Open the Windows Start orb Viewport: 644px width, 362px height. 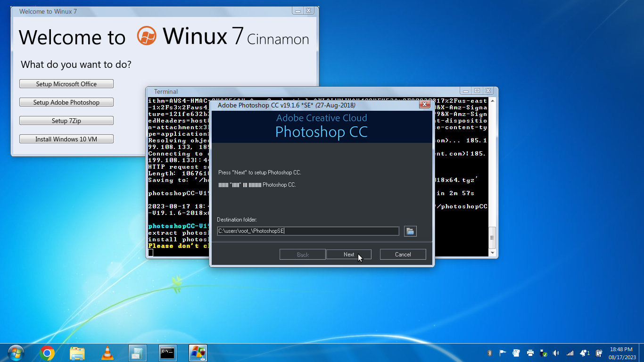coord(16,353)
